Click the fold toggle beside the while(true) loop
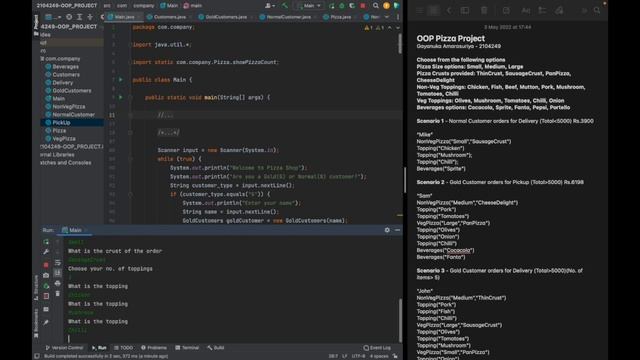The width and height of the screenshot is (640, 360). tap(130, 159)
